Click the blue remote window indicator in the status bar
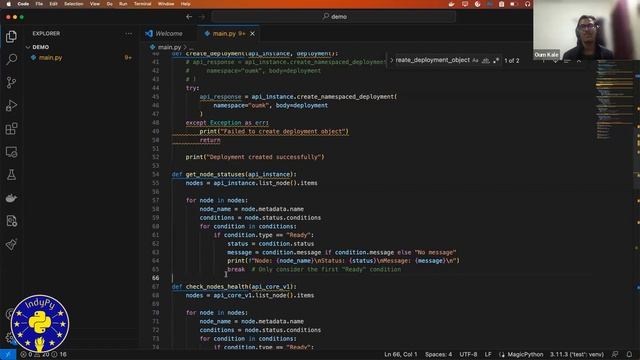Image resolution: width=640 pixels, height=360 pixels. (x=8, y=354)
